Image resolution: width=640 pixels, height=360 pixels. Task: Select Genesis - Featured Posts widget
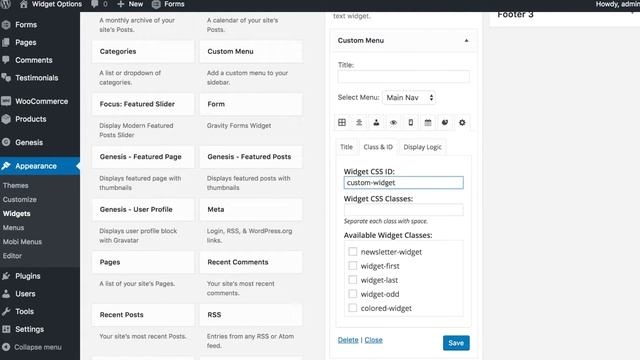[x=251, y=157]
